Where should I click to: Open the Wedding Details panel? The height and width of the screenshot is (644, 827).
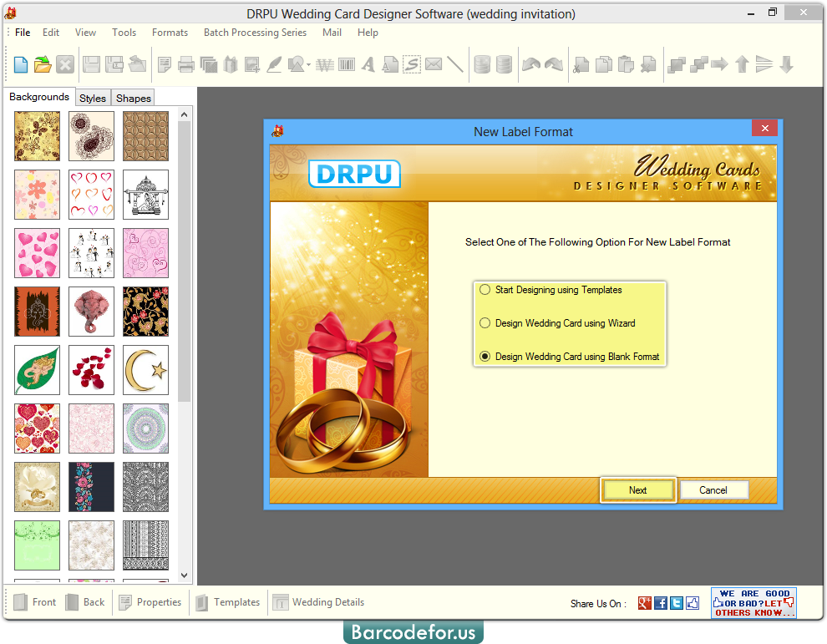318,602
